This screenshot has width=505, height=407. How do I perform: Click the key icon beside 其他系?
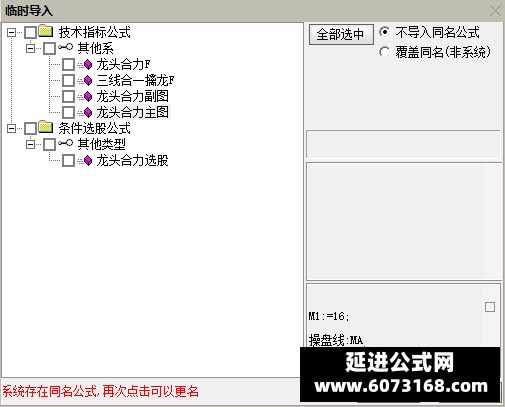click(x=65, y=47)
